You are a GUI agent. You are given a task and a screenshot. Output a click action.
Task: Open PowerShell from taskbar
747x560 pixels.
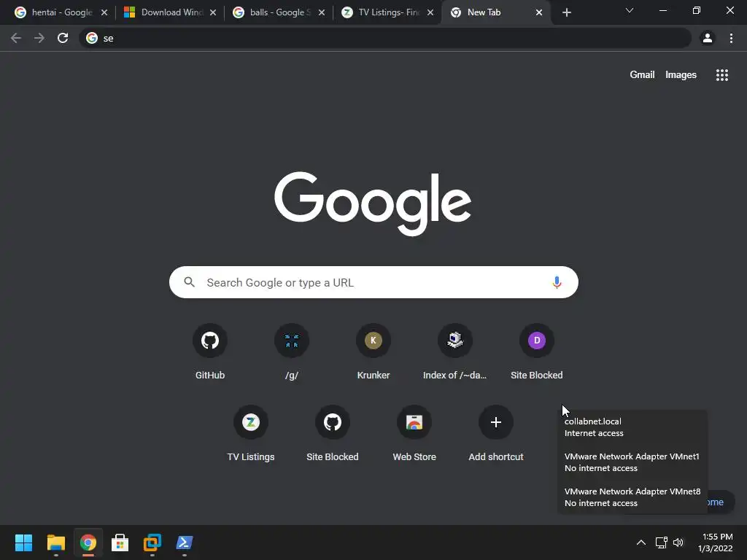tap(185, 542)
